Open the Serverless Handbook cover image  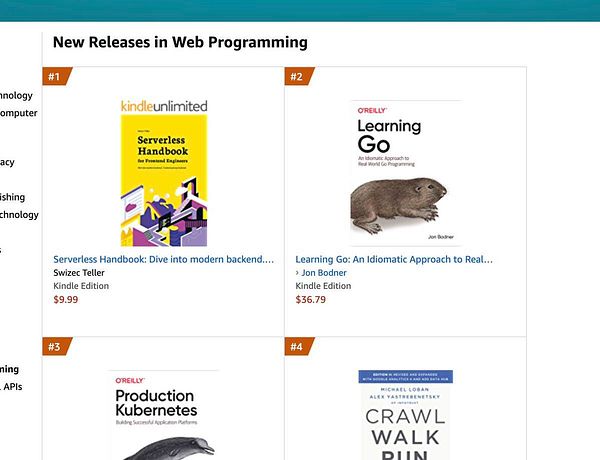point(164,180)
